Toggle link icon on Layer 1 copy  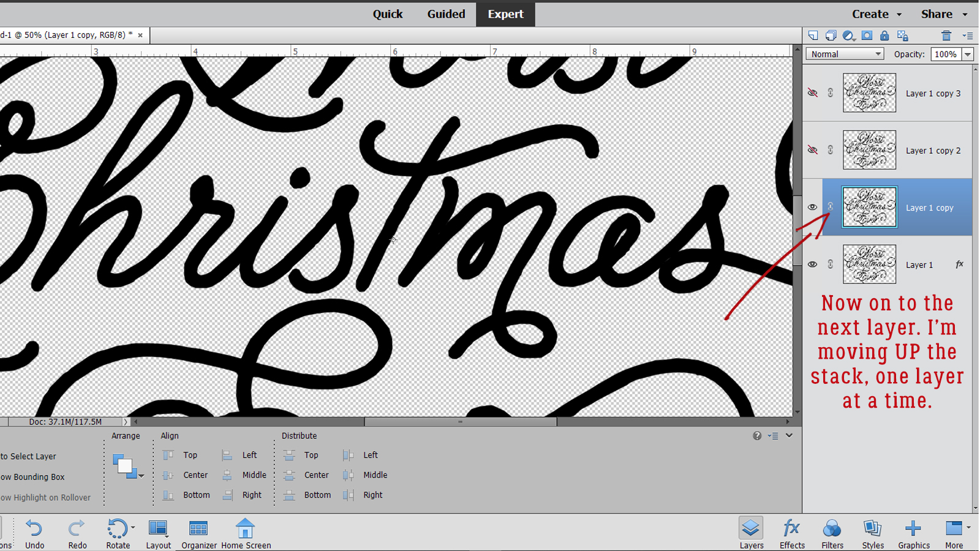pos(831,207)
